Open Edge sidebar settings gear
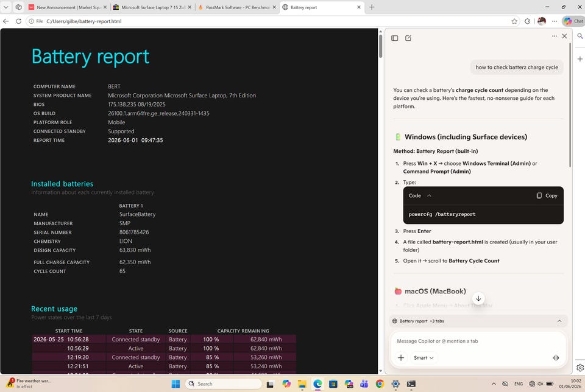The image size is (585, 392). click(580, 368)
